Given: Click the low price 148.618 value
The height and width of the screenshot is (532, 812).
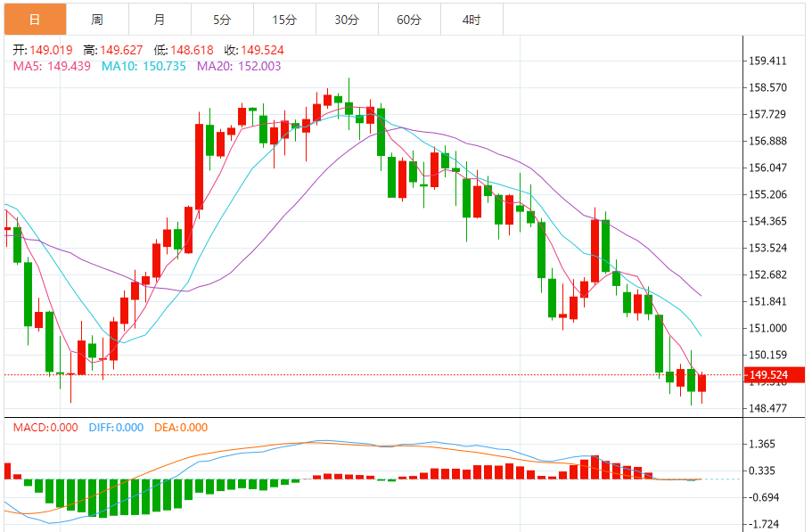Looking at the screenshot, I should [x=192, y=50].
